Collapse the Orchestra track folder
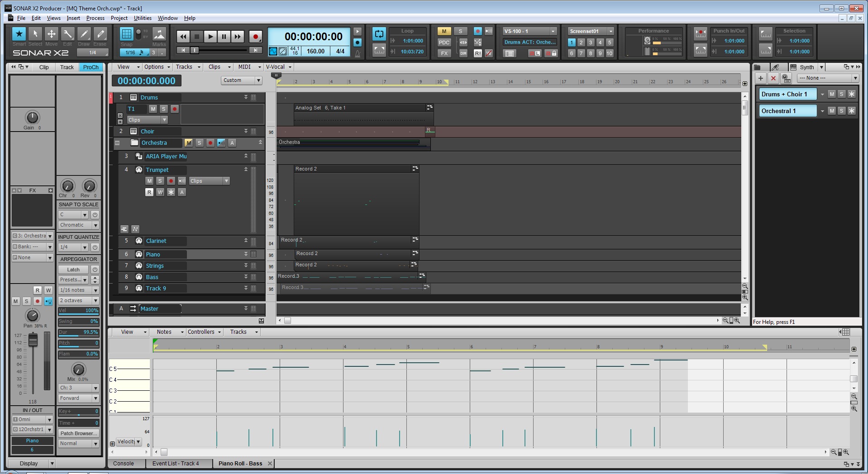 coord(117,143)
